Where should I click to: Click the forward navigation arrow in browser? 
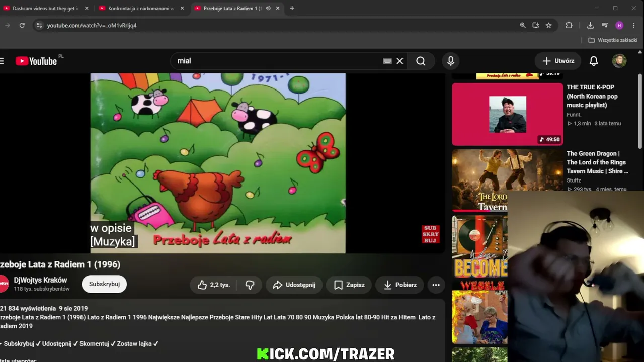(7, 25)
